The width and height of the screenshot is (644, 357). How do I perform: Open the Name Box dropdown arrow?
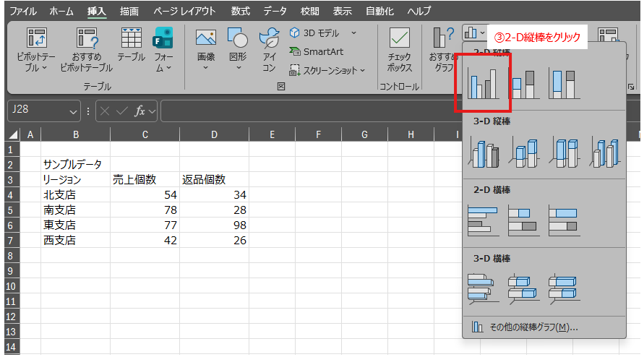(73, 112)
